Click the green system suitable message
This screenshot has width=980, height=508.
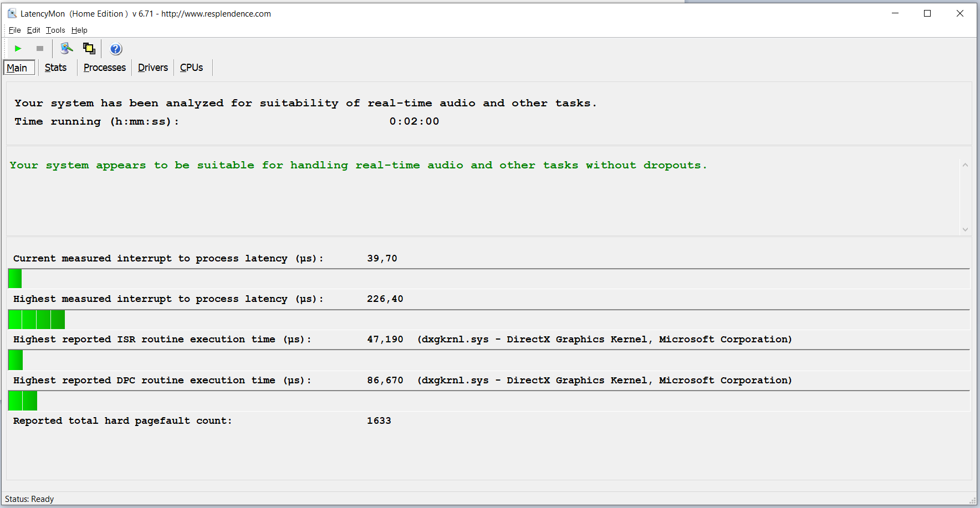tap(358, 165)
